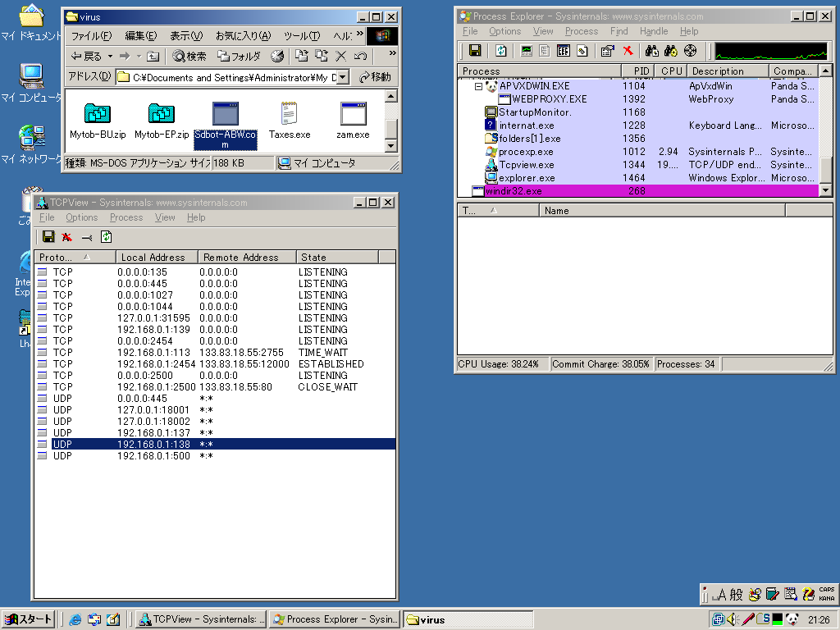Click the Properties icon in Process Explorer toolbar
Image resolution: width=840 pixels, height=630 pixels.
pyautogui.click(x=608, y=51)
